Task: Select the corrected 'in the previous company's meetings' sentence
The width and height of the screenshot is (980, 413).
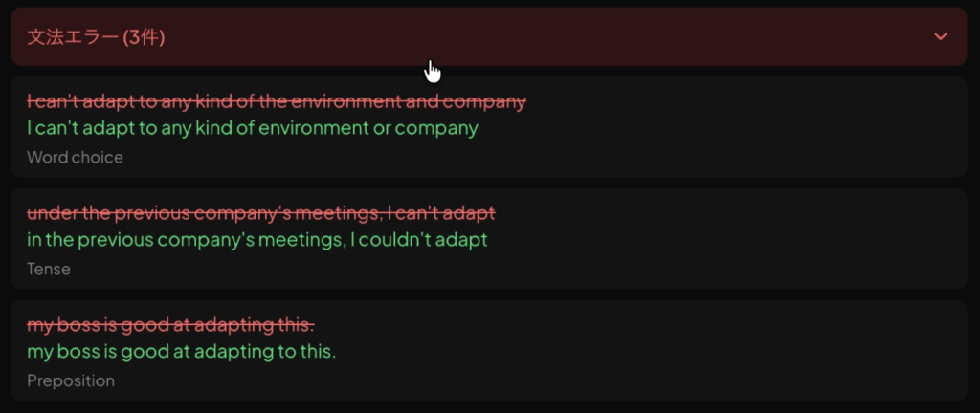Action: click(x=257, y=239)
